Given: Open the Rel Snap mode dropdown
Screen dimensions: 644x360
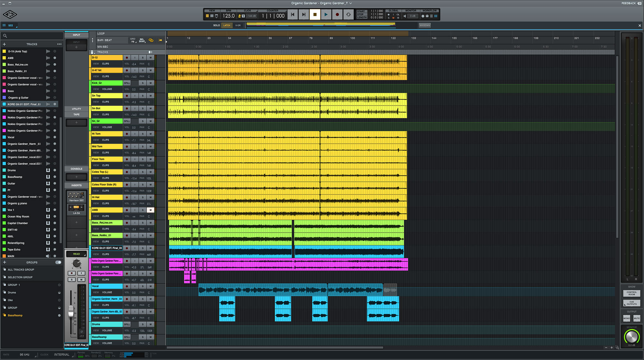Looking at the screenshot, I should coord(142,40).
